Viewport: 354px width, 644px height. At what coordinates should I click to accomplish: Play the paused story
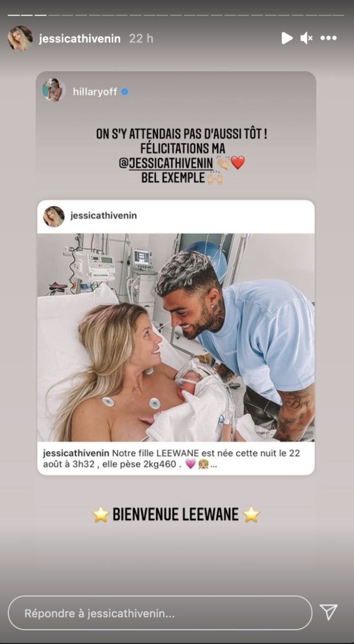(287, 38)
